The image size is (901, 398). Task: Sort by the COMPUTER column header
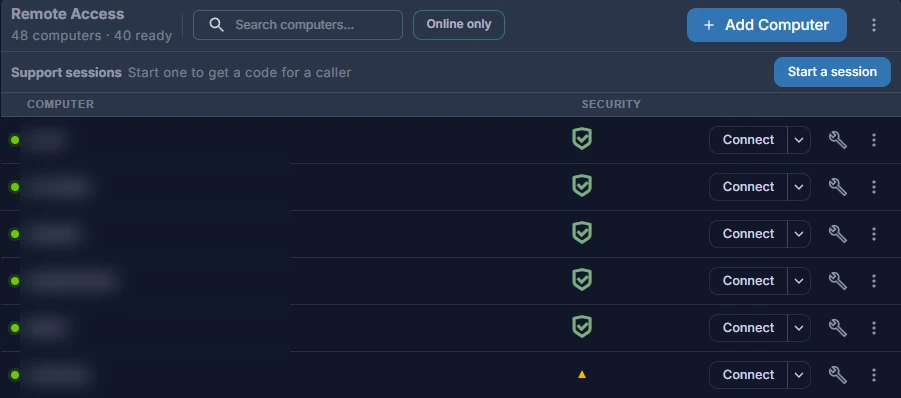pos(60,104)
